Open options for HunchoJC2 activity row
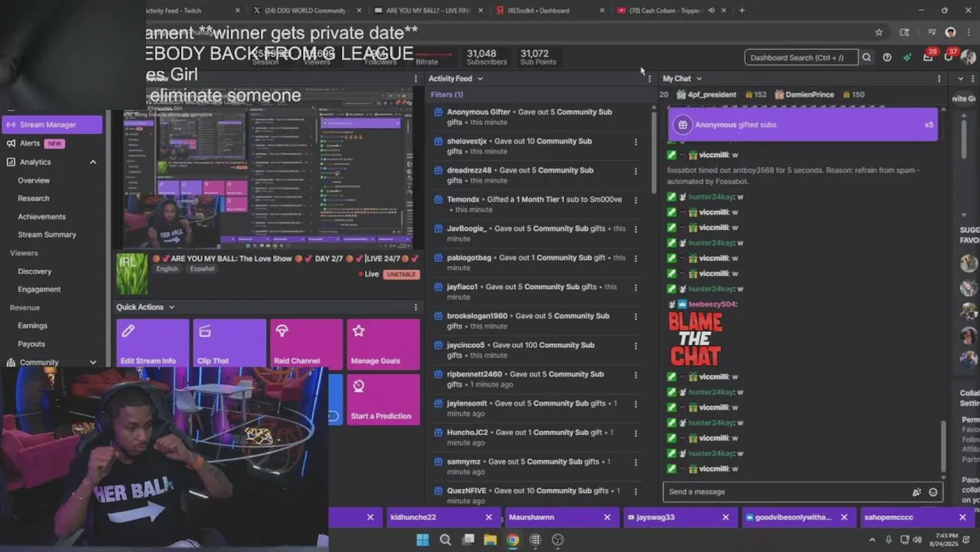The height and width of the screenshot is (552, 980). (635, 432)
